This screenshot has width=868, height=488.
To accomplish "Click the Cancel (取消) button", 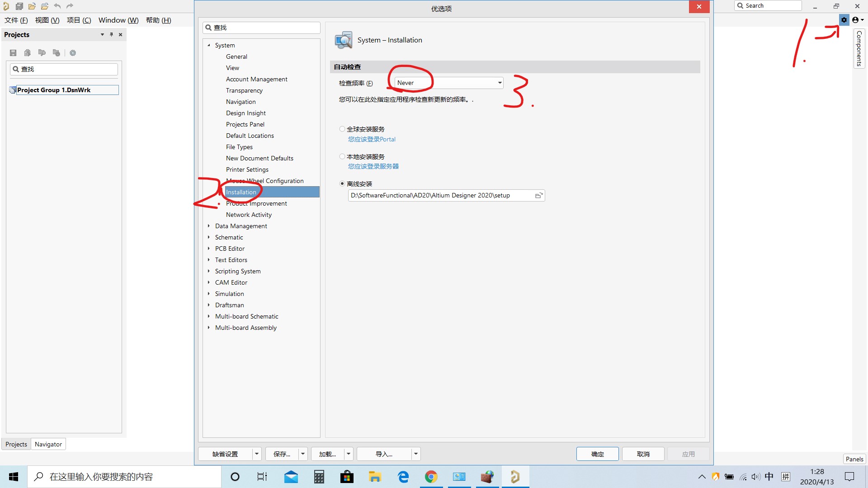I will click(x=643, y=454).
